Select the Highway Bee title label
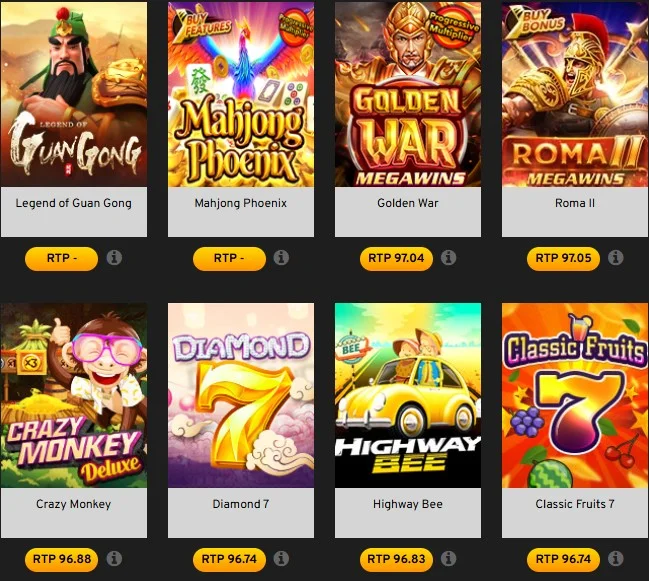 pos(408,504)
